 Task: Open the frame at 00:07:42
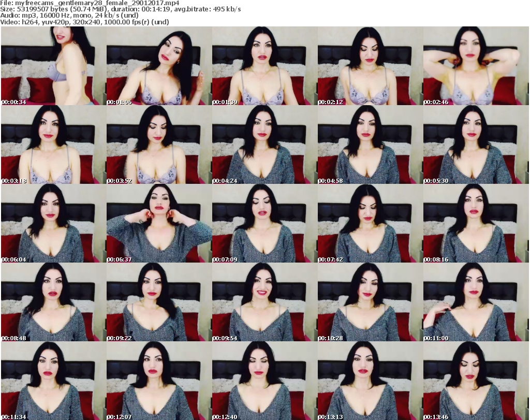point(370,223)
